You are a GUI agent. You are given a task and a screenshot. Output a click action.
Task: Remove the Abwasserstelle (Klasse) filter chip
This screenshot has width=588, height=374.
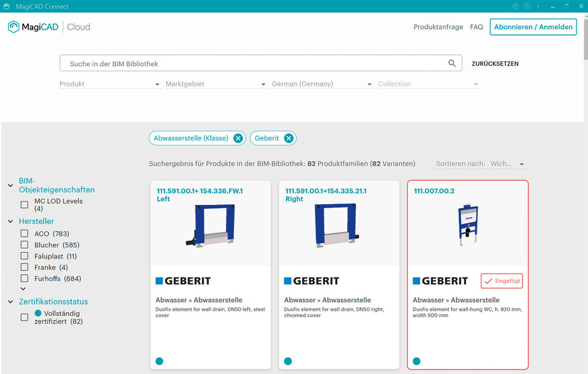point(238,138)
